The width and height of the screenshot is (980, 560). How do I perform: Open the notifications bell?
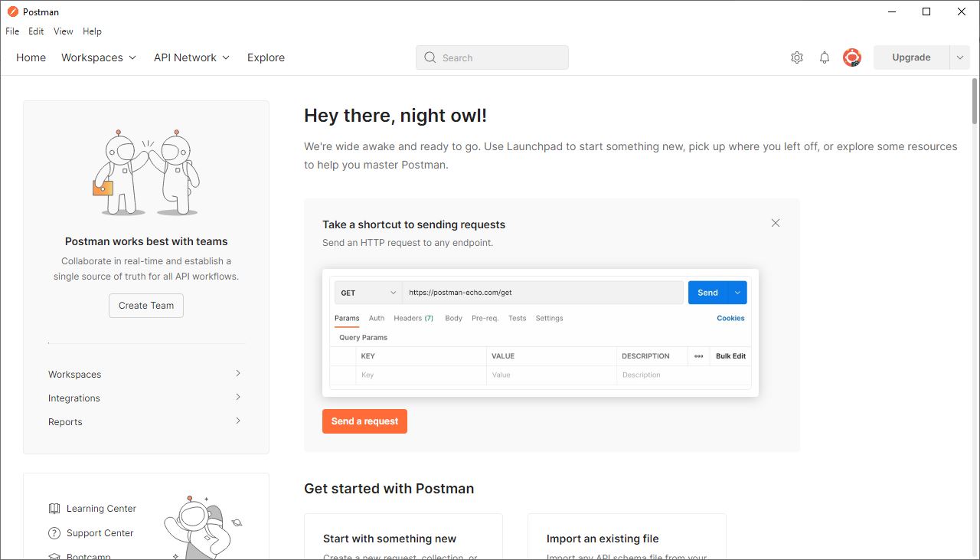pyautogui.click(x=825, y=57)
